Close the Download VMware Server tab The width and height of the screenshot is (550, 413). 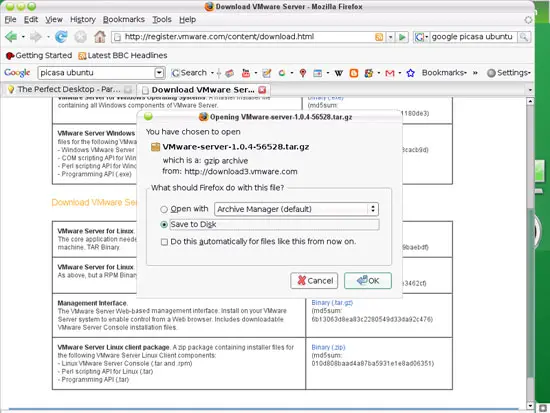click(262, 90)
